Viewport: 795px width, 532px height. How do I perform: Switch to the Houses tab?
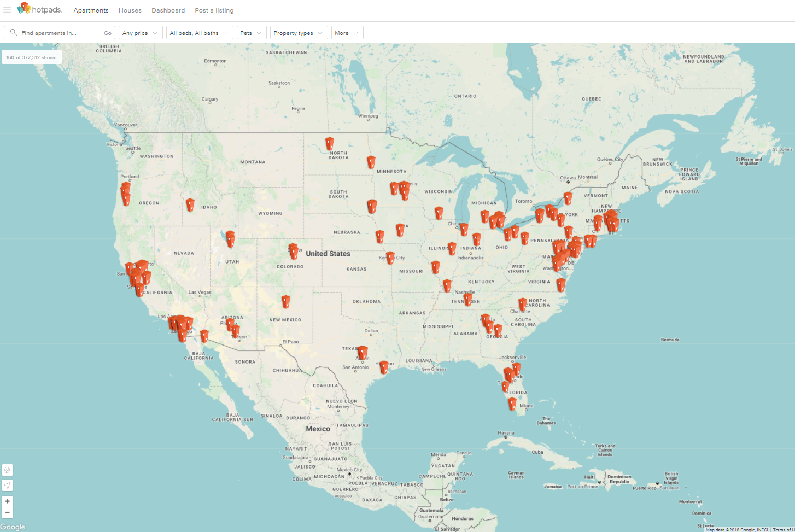click(x=130, y=10)
